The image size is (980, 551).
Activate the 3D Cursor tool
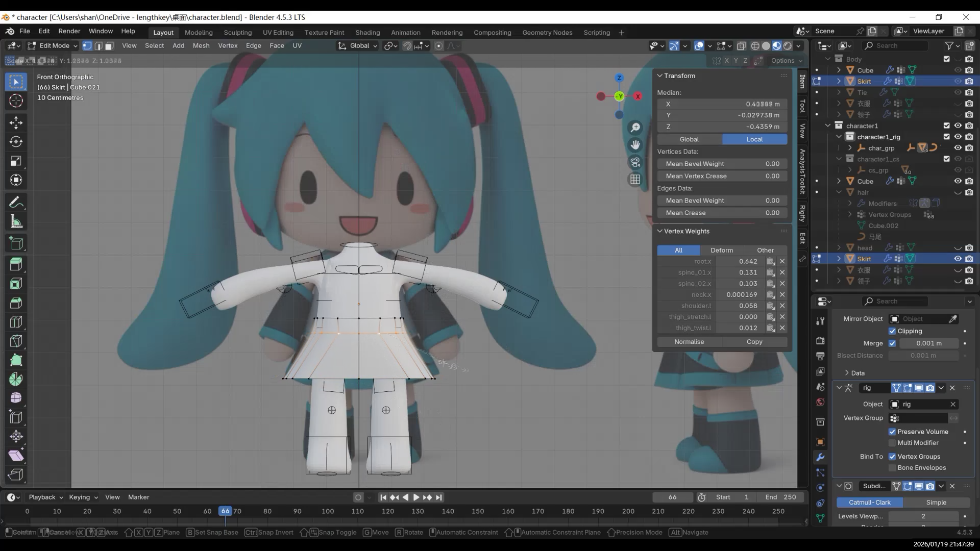coord(16,101)
